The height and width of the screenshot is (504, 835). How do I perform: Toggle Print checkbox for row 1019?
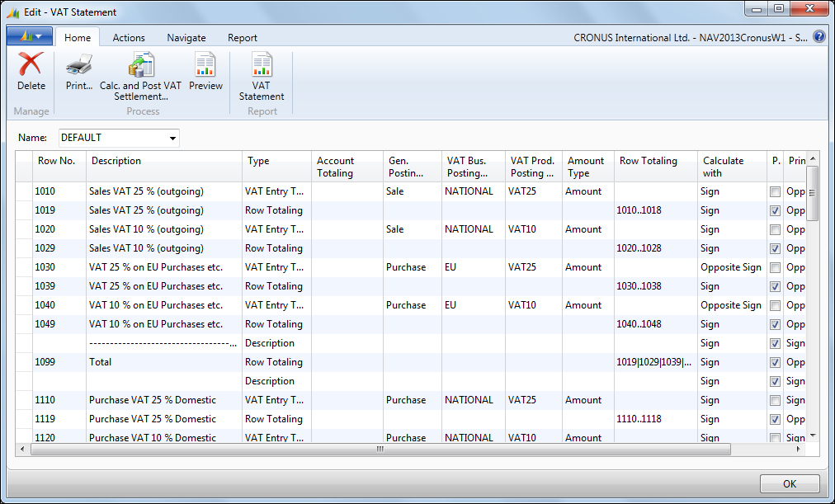[775, 210]
